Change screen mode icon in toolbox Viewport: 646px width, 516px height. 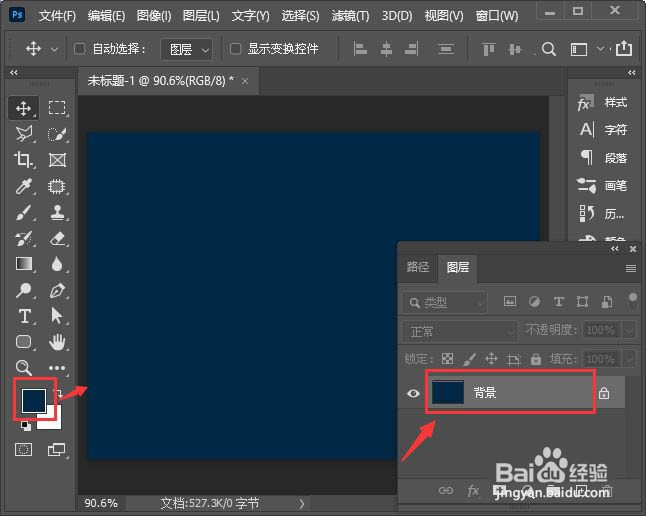tap(56, 449)
